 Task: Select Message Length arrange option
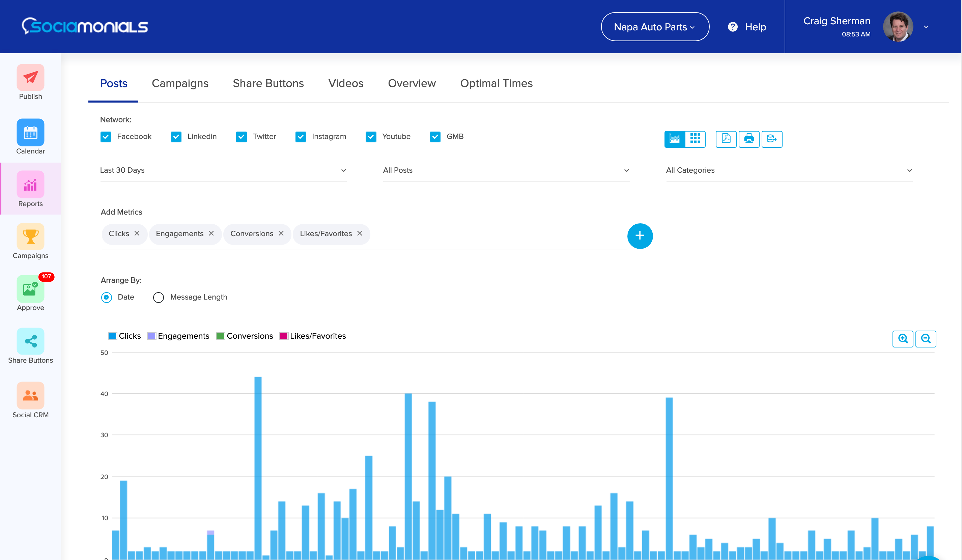[159, 297]
